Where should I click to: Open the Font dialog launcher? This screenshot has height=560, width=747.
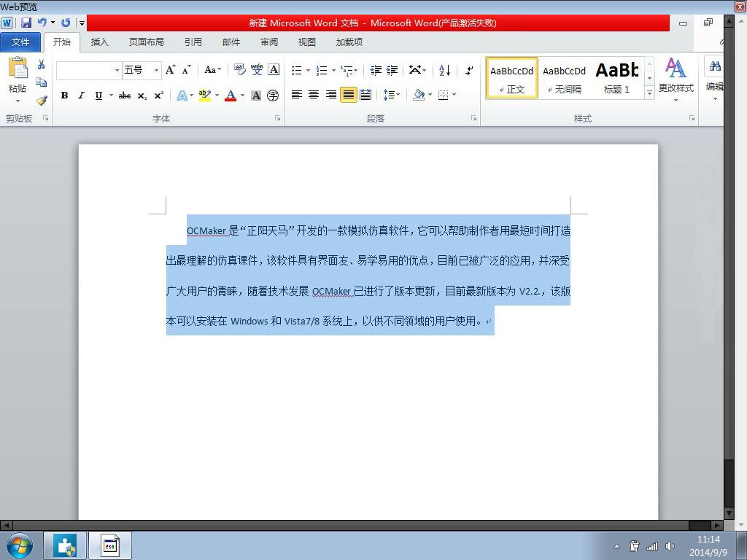click(x=277, y=118)
